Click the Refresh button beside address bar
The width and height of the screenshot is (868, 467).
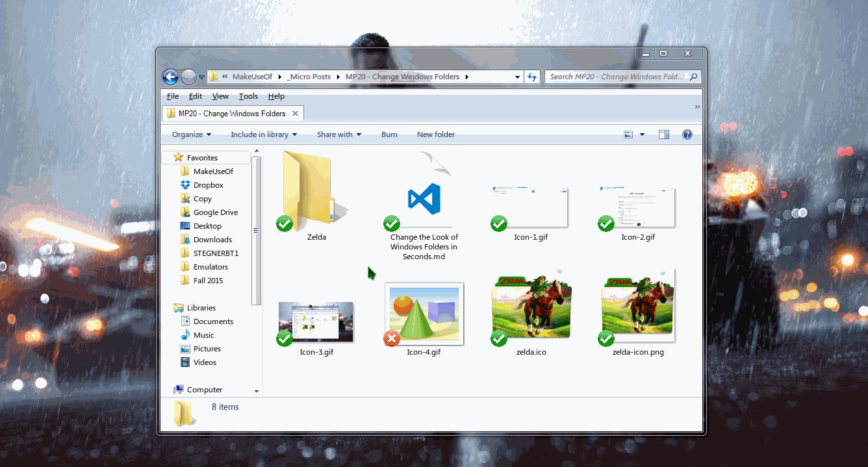tap(532, 77)
